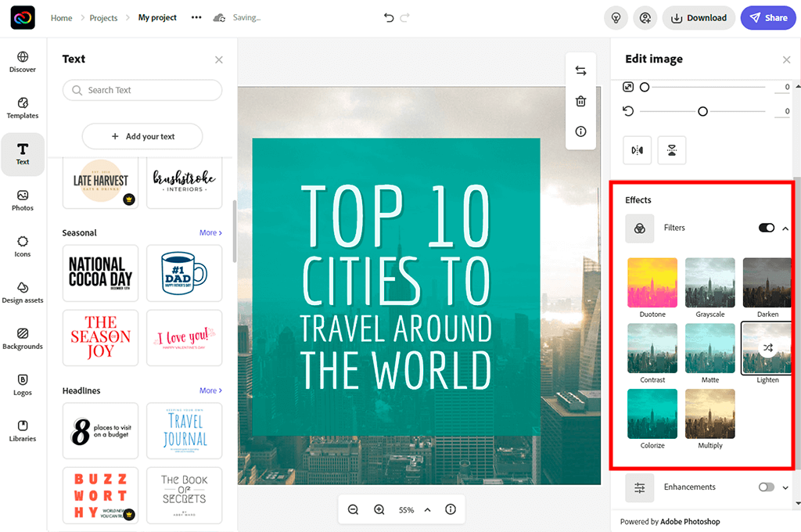The height and width of the screenshot is (532, 801).
Task: Apply the Multiply filter
Action: [x=710, y=413]
